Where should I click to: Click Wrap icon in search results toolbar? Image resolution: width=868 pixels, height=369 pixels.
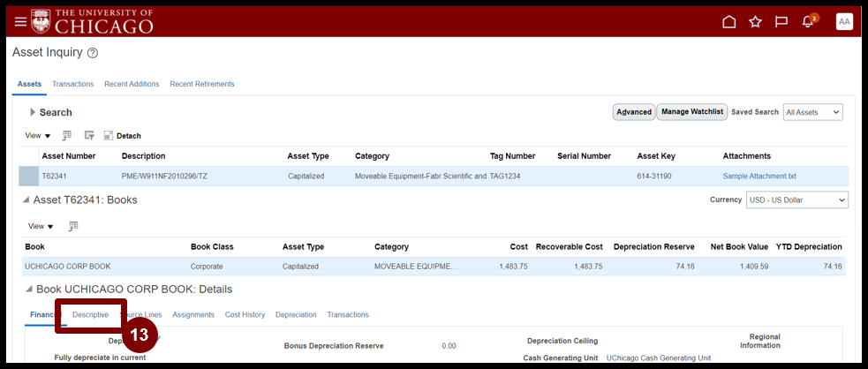(x=89, y=136)
